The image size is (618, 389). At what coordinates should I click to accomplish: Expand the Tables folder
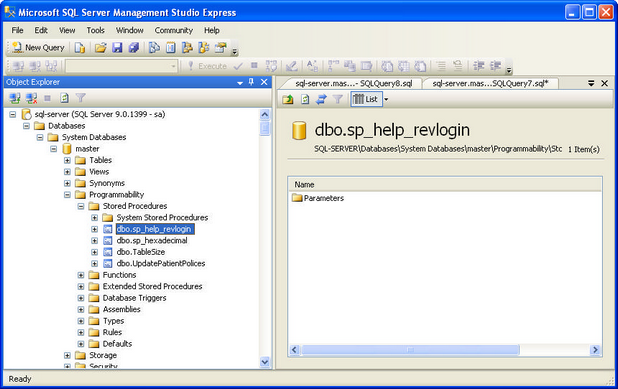click(x=67, y=160)
